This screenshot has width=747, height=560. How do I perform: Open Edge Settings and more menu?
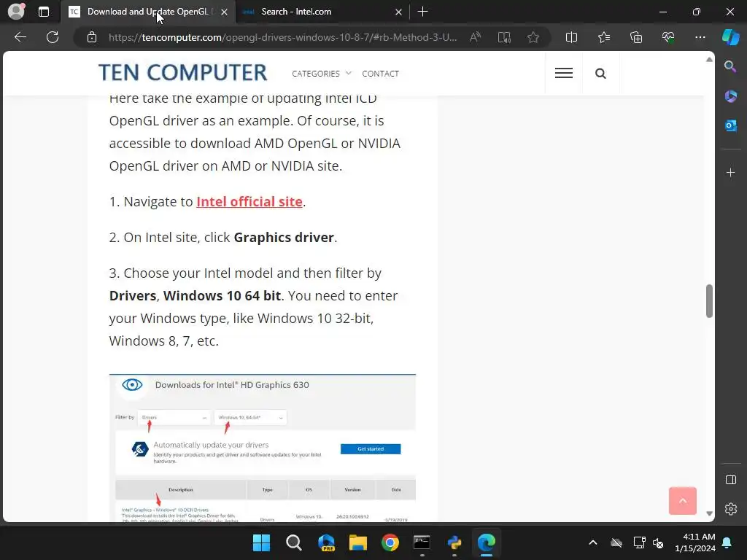point(700,37)
